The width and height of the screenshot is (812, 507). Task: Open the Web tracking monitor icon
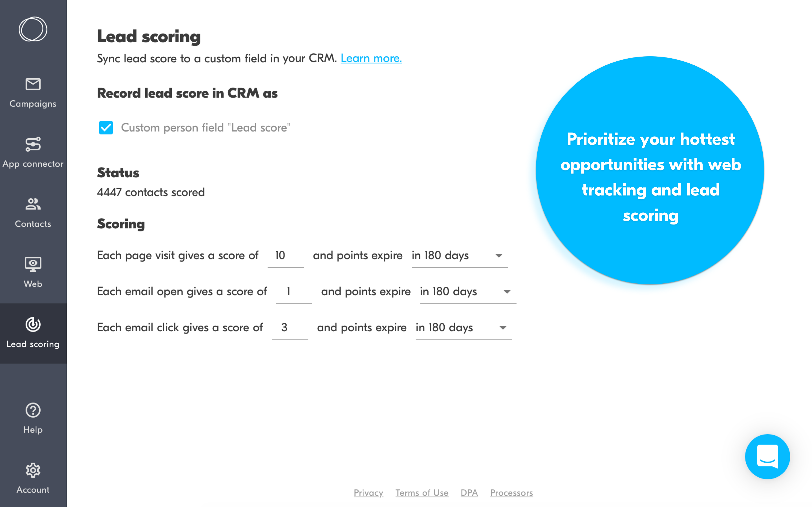pyautogui.click(x=33, y=264)
